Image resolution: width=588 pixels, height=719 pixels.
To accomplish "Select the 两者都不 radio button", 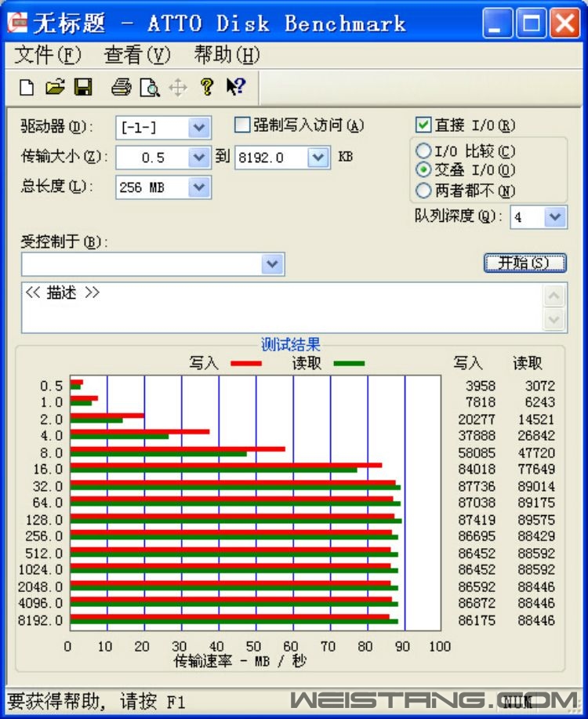I will (423, 191).
